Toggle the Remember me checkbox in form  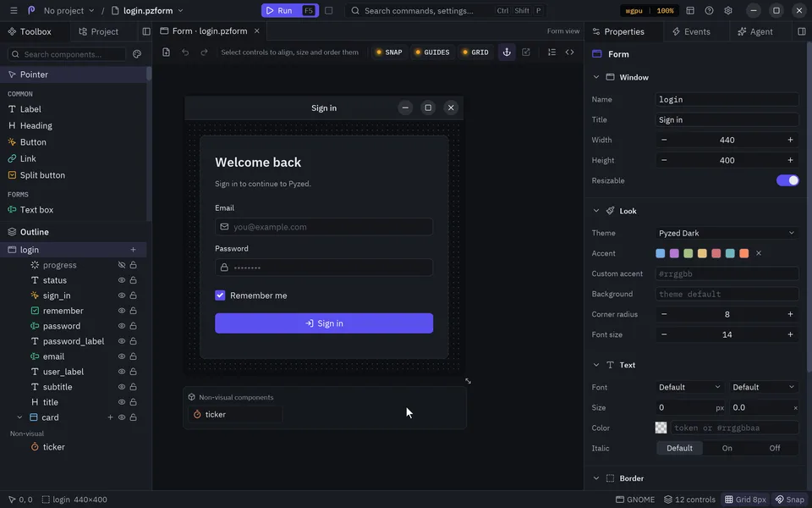pos(220,295)
